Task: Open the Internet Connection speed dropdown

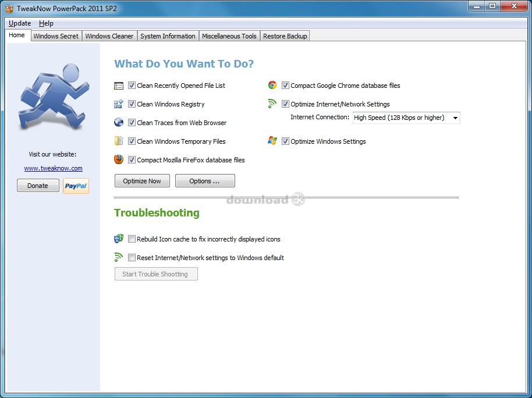Action: 406,118
